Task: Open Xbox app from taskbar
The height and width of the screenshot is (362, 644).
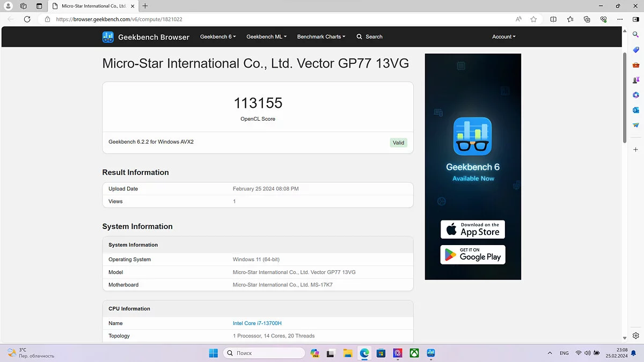Action: (414, 353)
